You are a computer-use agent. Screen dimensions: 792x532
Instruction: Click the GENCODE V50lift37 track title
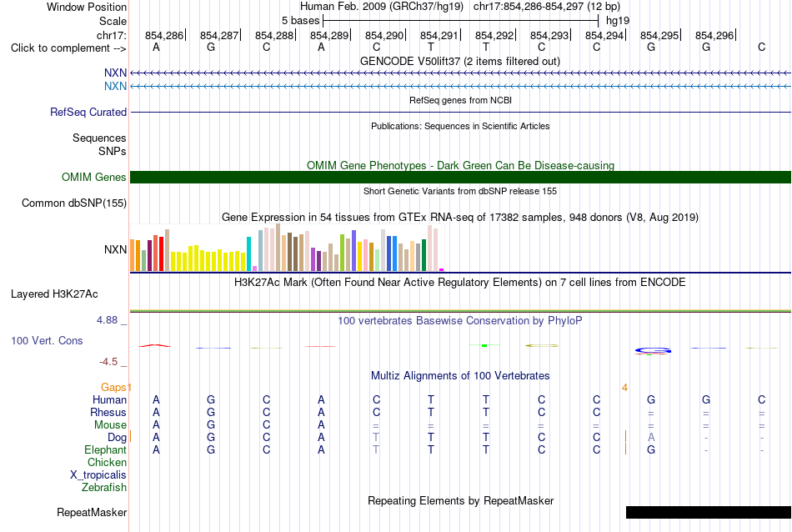point(460,61)
